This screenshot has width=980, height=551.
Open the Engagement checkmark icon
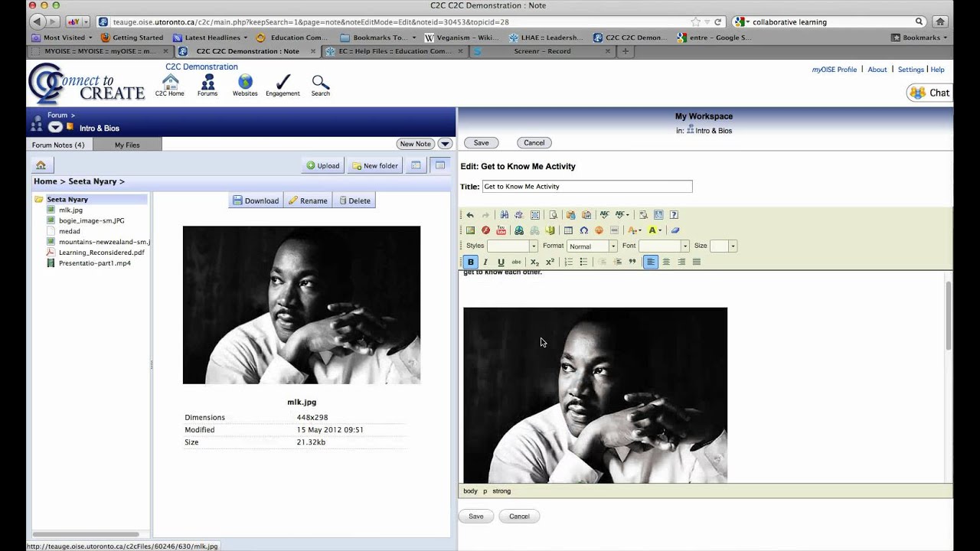coord(283,85)
